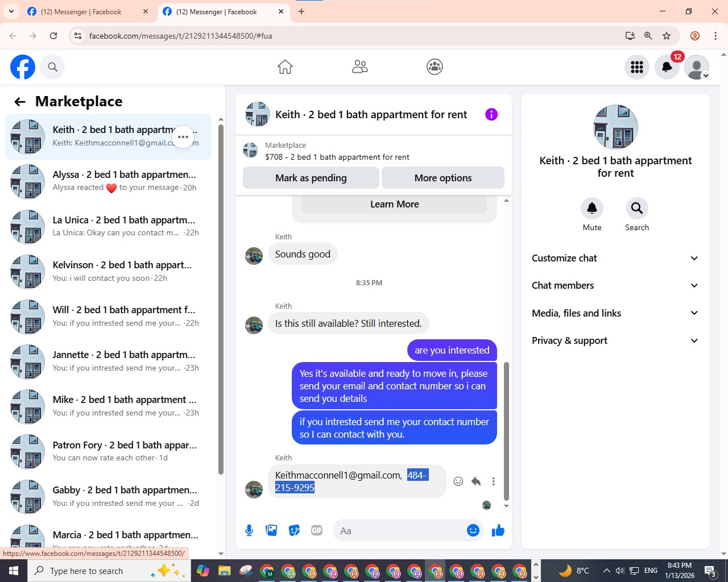Open the browser zoom magnifier icon
This screenshot has height=582, width=728.
pos(648,36)
